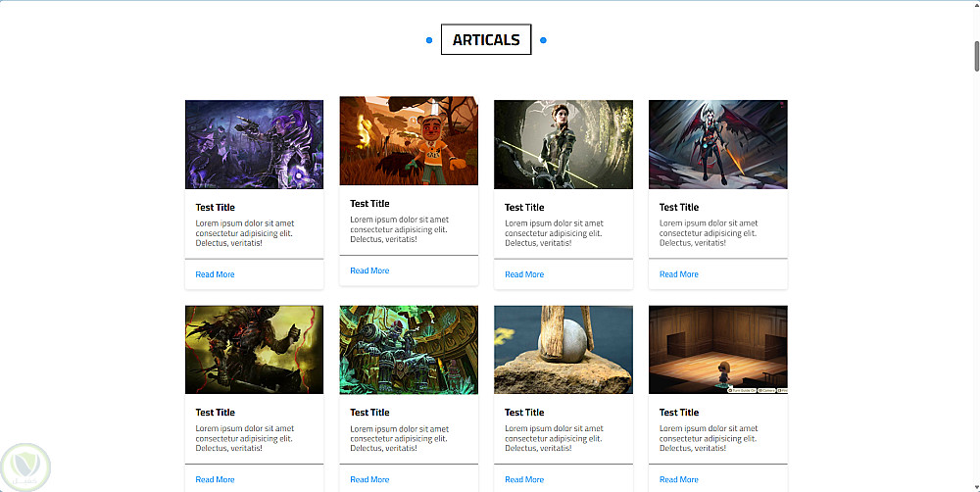The width and height of the screenshot is (980, 492).
Task: Click the vertical scrollbar thumb
Action: pos(976,56)
